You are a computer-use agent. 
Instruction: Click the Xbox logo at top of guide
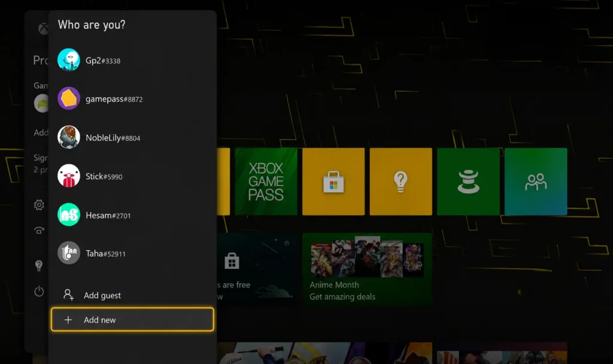tap(43, 29)
